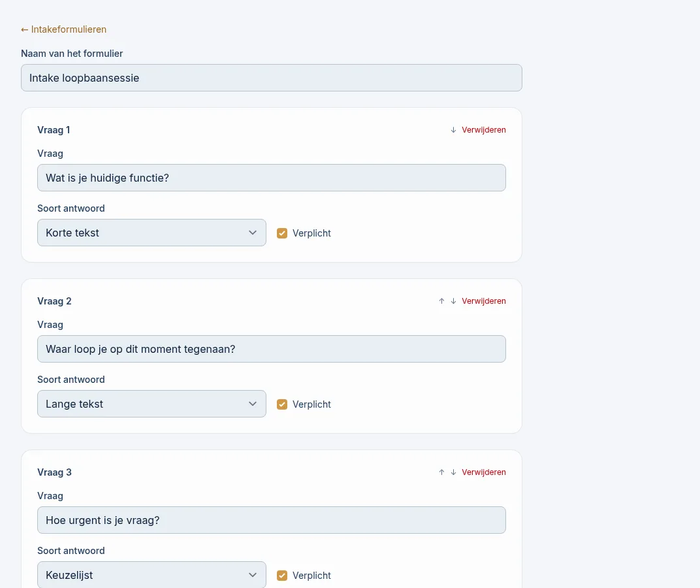Viewport: 700px width, 588px height.
Task: Delete Vraag 1 via Verwijderen
Action: pos(483,130)
